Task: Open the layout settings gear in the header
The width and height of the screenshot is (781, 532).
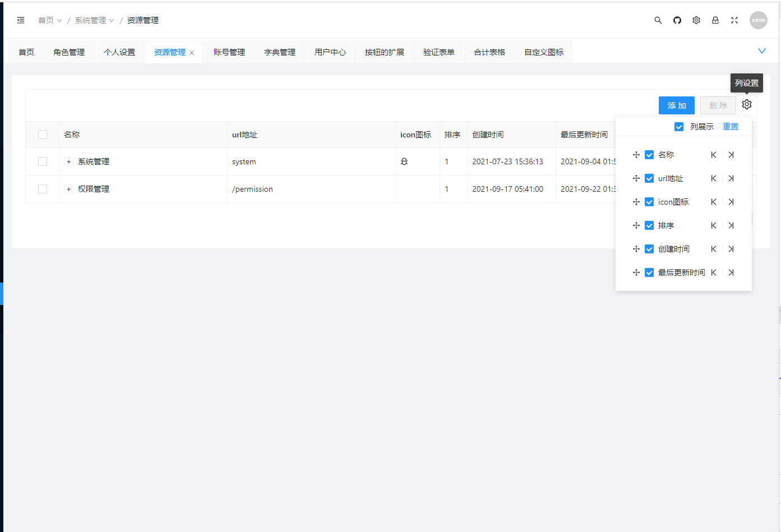Action: tap(696, 20)
